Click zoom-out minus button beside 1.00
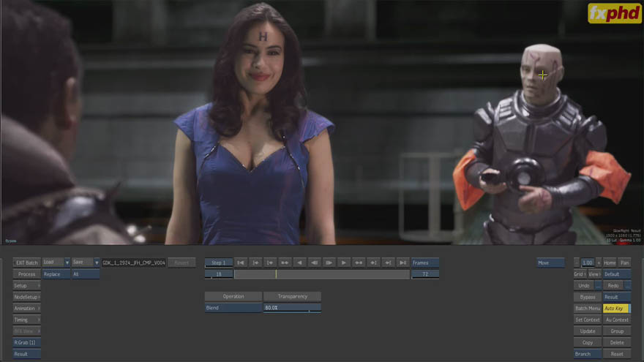This screenshot has width=644, height=362. (x=577, y=263)
